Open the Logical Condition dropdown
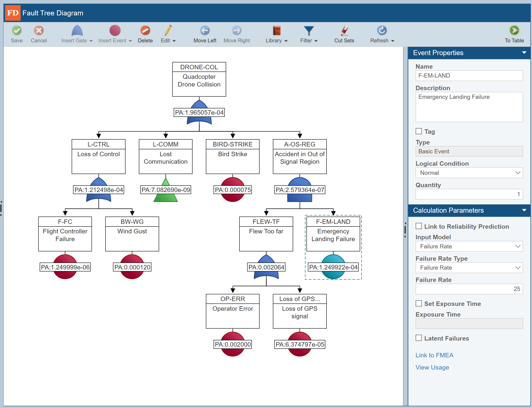This screenshot has width=532, height=408. click(x=469, y=173)
